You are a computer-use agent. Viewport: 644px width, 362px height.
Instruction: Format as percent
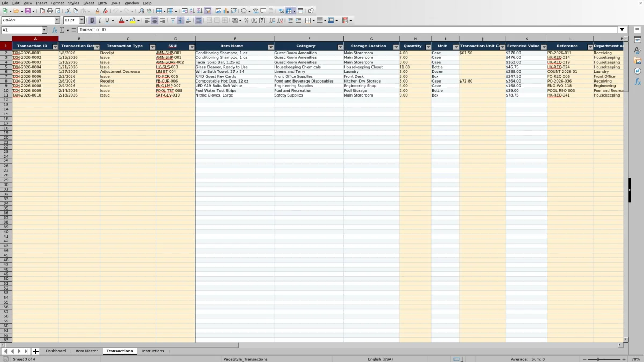[x=246, y=20]
